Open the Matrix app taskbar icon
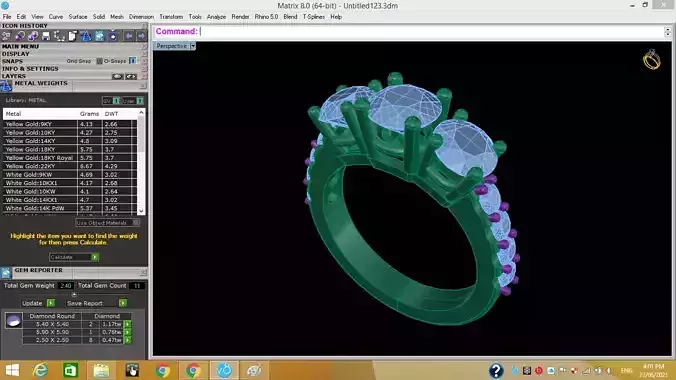The height and width of the screenshot is (380, 676). click(224, 371)
